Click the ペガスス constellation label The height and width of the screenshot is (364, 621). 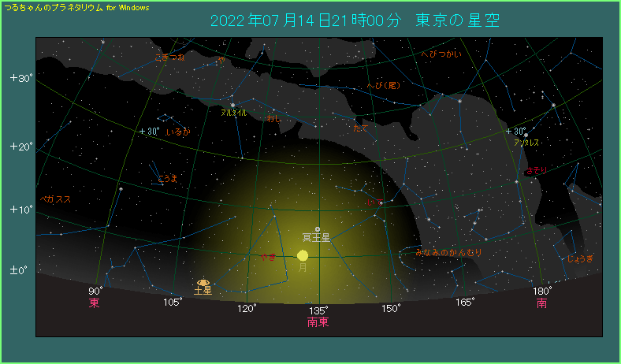point(54,199)
